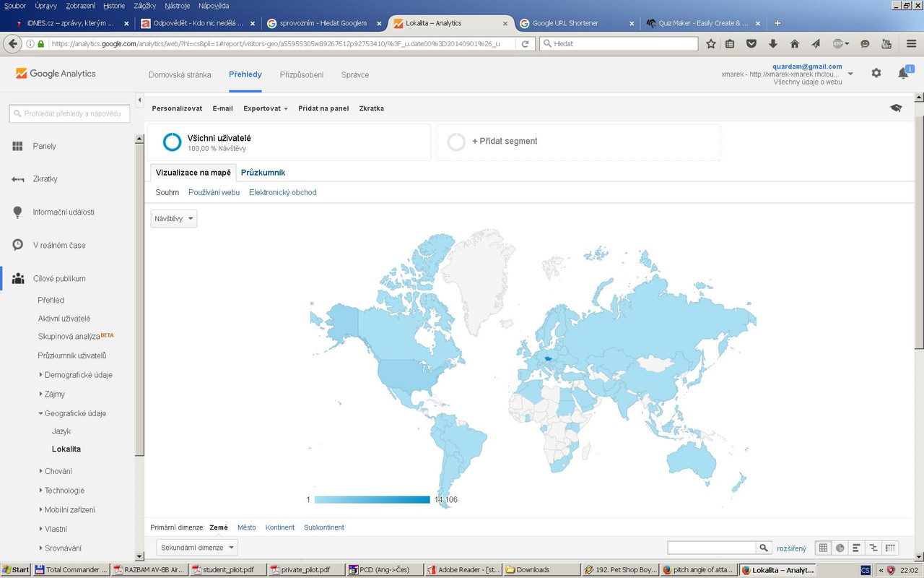Open the Návštěvy metric dropdown
The width and height of the screenshot is (924, 578).
click(x=174, y=218)
